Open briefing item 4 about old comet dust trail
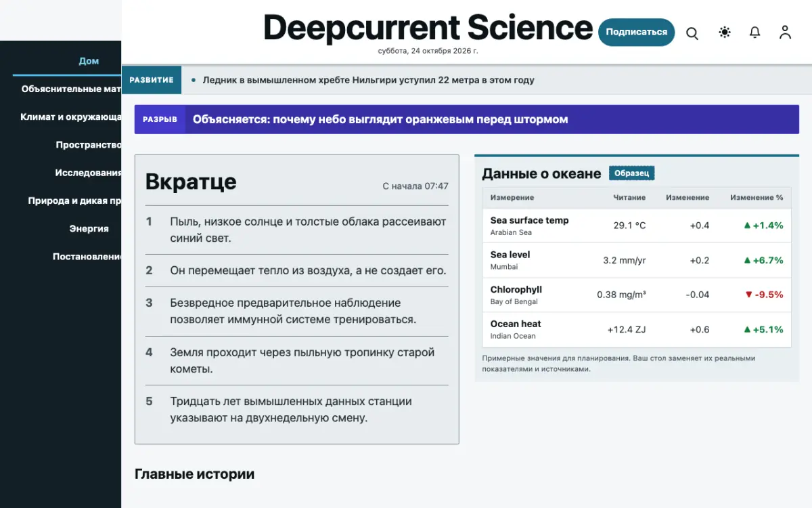This screenshot has width=812, height=508. (297, 360)
